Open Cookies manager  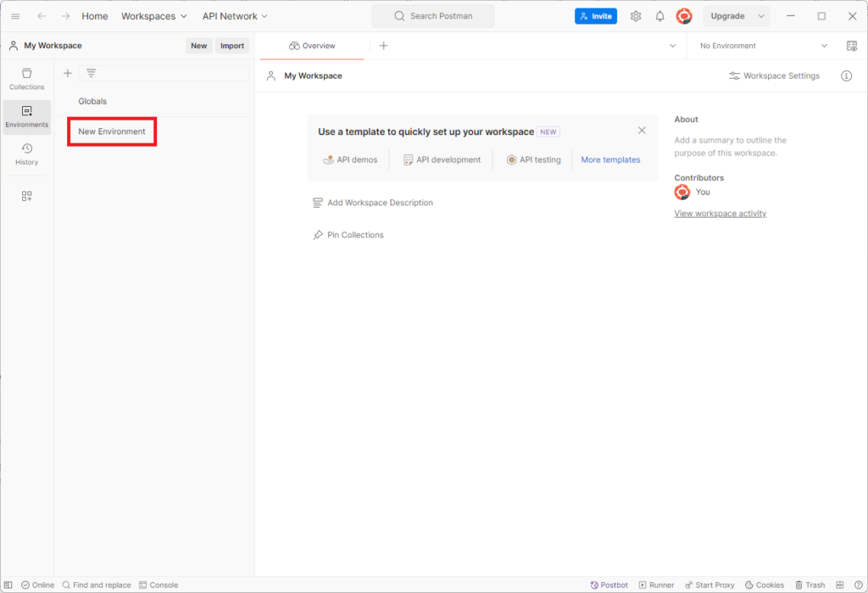(765, 585)
